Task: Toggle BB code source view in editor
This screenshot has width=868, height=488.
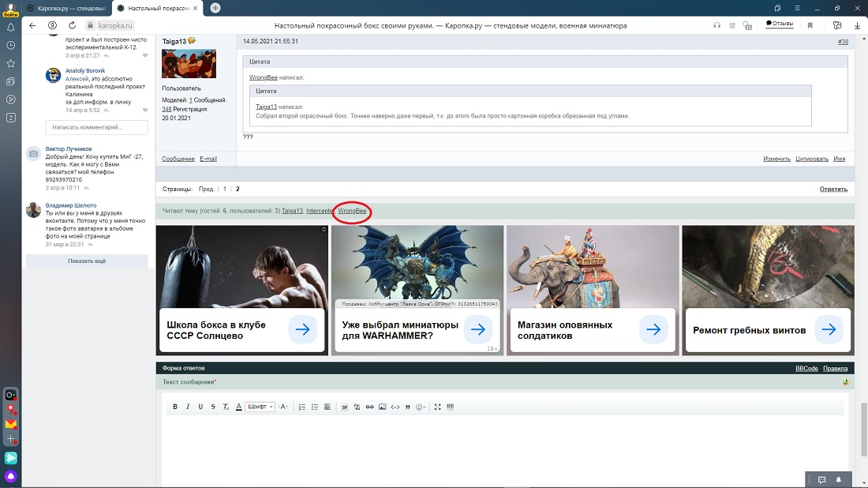Action: click(451, 407)
